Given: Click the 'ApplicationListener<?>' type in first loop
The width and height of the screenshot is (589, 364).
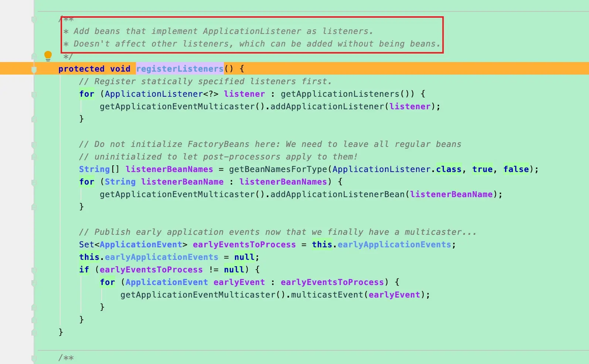Looking at the screenshot, I should [x=161, y=94].
